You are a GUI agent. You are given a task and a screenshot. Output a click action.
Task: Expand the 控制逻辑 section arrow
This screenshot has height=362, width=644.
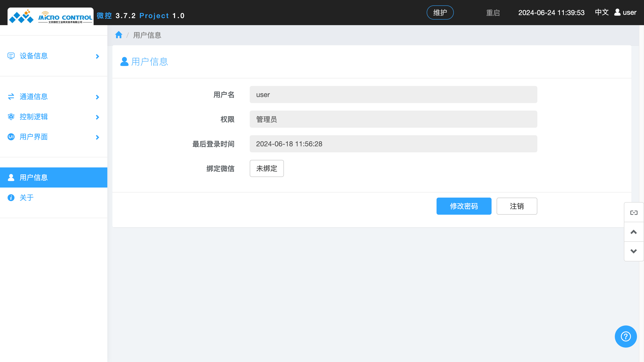tap(97, 117)
